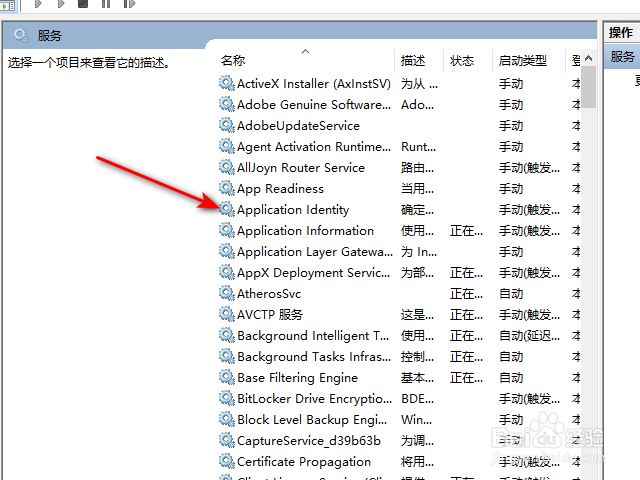Viewport: 640px width, 480px height.
Task: Select the Application Identity service name
Action: 293,210
